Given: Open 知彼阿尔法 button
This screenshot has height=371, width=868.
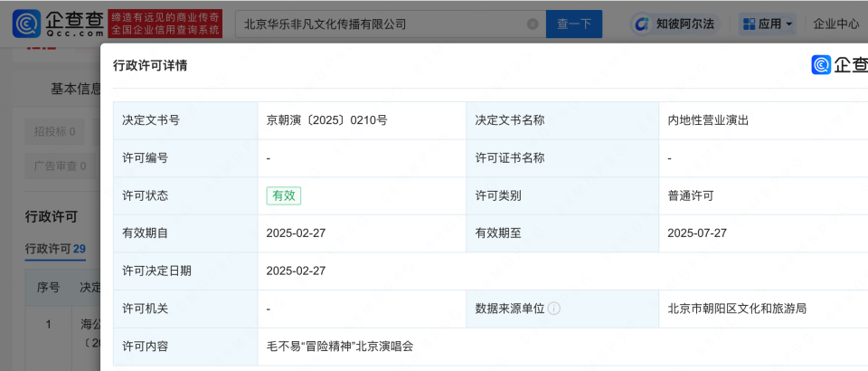Looking at the screenshot, I should [675, 24].
